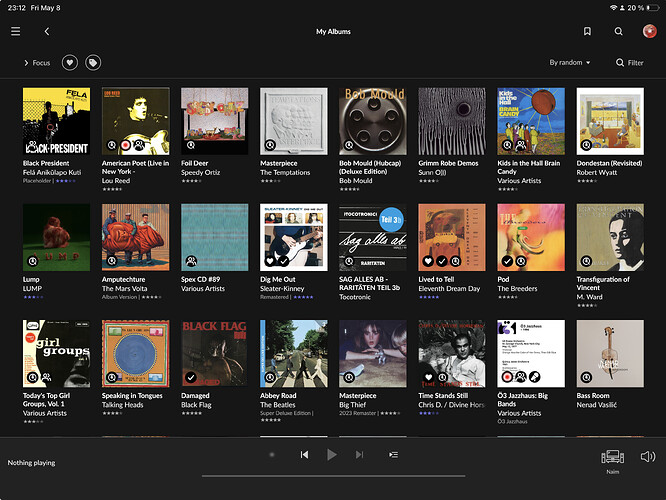Click the Wi-Fi indicator in status bar
Image resolution: width=666 pixels, height=500 pixels.
pos(613,8)
